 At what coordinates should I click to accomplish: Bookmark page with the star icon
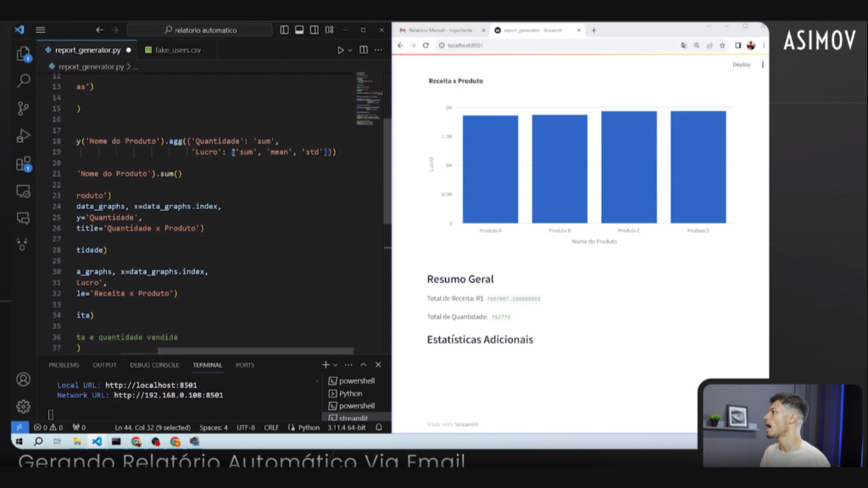pyautogui.click(x=723, y=46)
